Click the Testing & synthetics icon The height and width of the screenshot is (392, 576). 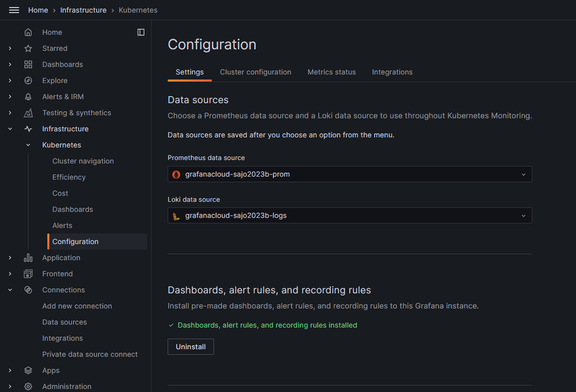[28, 112]
